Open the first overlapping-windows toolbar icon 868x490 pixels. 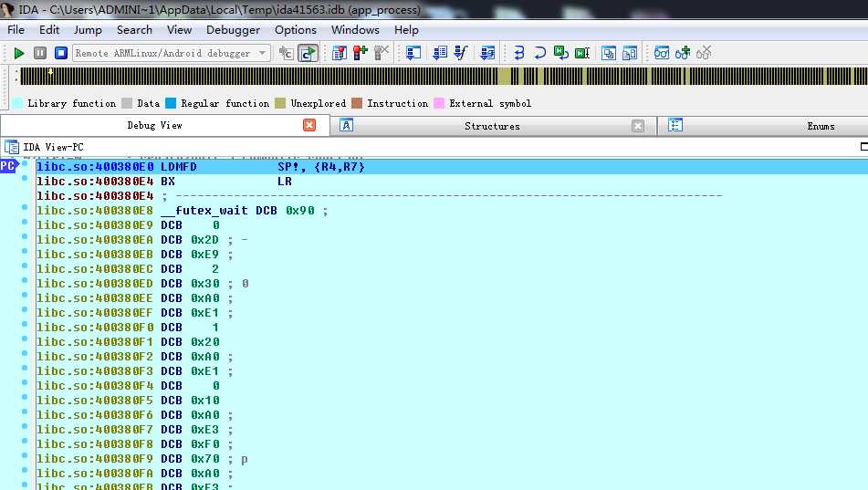click(x=609, y=53)
